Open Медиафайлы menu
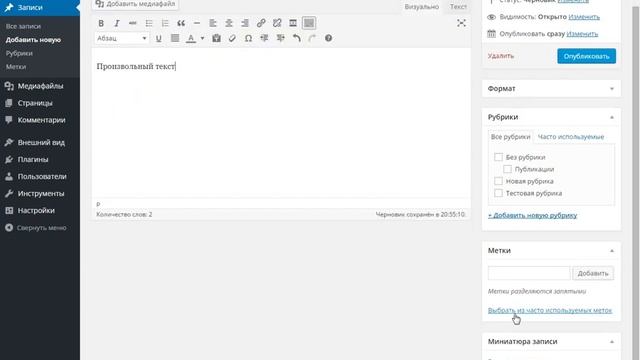This screenshot has width=640, height=360. (40, 86)
